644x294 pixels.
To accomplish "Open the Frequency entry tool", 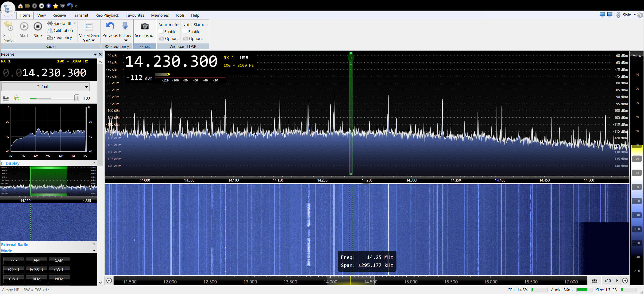I will [x=59, y=38].
